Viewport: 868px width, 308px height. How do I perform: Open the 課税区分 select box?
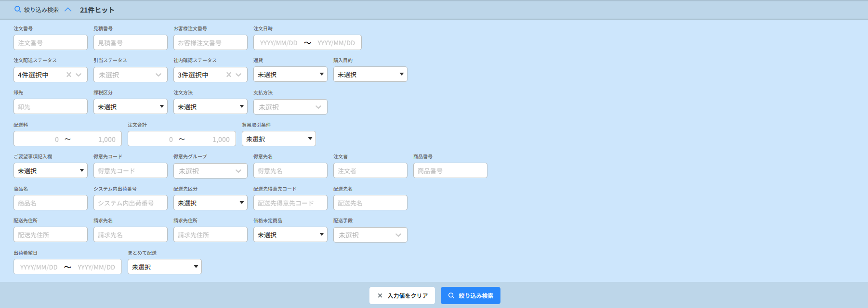(130, 107)
